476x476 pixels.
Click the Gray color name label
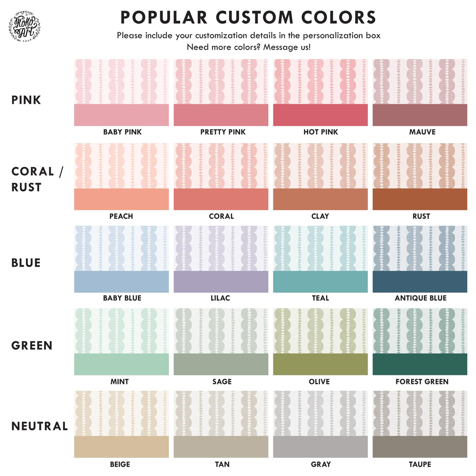320,464
